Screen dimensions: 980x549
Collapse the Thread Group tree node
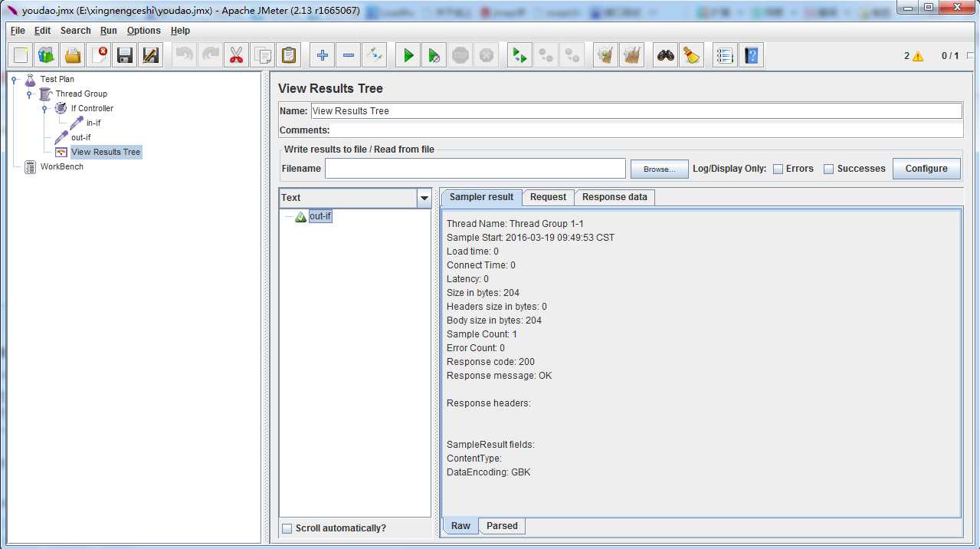point(29,94)
